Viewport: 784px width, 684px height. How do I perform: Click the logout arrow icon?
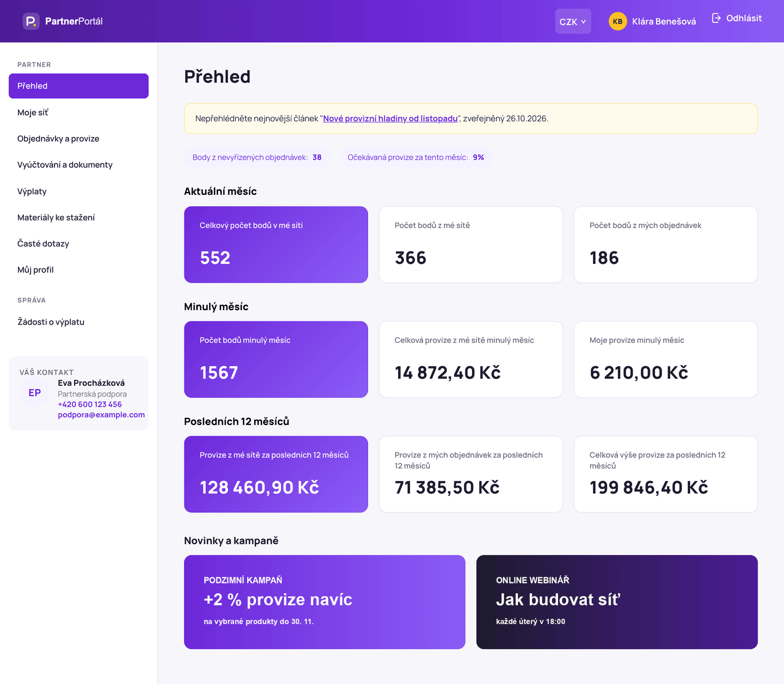coord(716,18)
